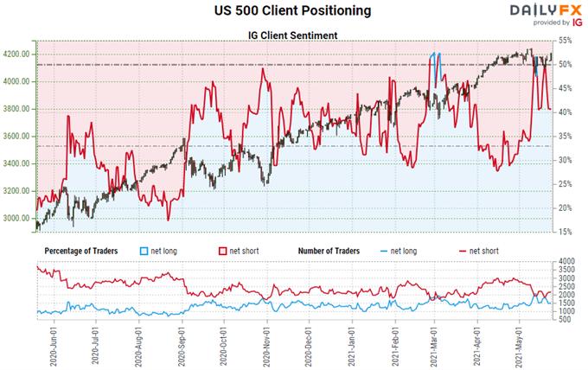
Task: Click the 15% sentiment axis label
Action: tap(566, 232)
